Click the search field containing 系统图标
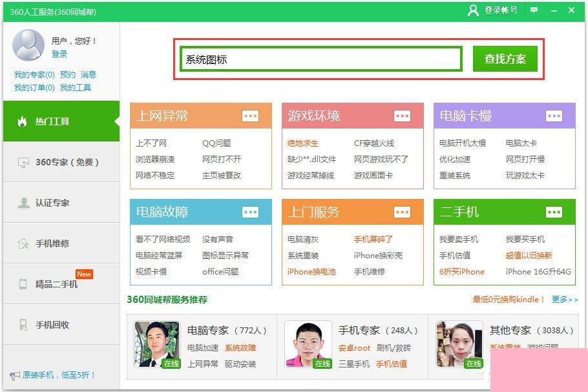588x392 pixels. coord(321,59)
